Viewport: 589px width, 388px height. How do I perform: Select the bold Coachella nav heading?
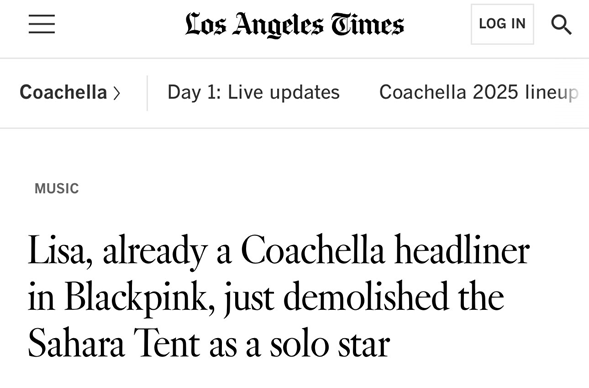[x=63, y=92]
